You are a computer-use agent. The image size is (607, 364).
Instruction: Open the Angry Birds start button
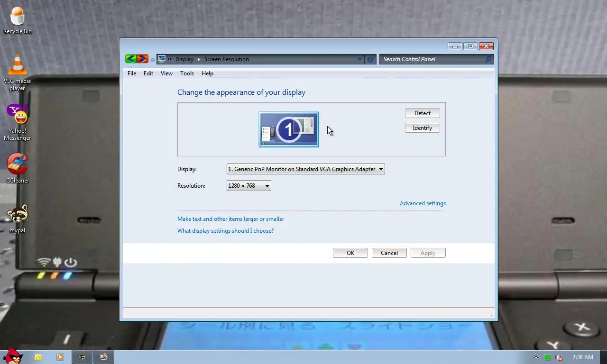pyautogui.click(x=12, y=356)
